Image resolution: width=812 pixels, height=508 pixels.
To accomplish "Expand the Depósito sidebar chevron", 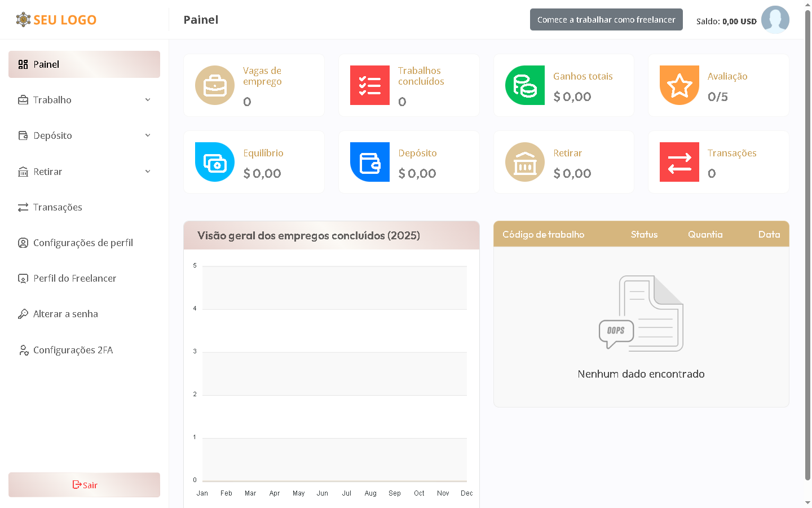I will [x=148, y=135].
